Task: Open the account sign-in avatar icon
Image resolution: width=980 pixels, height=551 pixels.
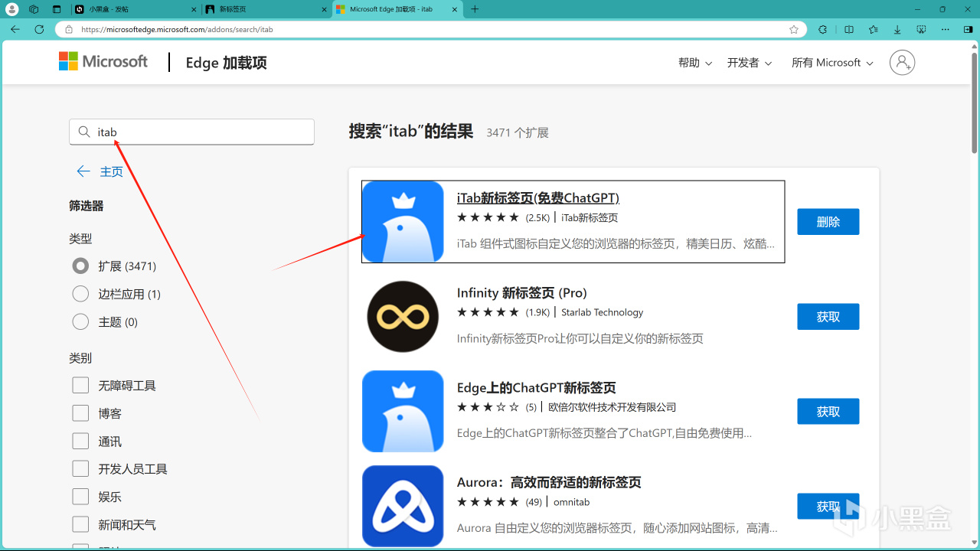Action: tap(902, 63)
